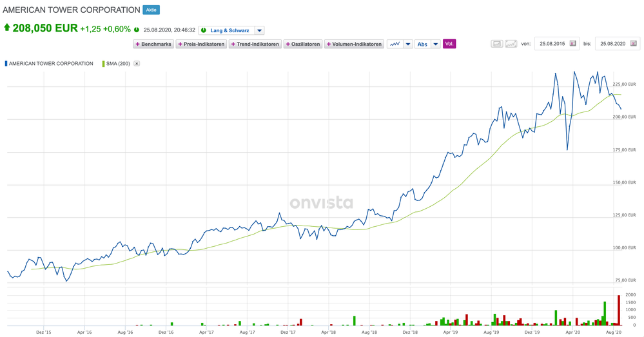Click the green price-up arrow icon
Image resolution: width=644 pixels, height=337 pixels.
(x=6, y=28)
